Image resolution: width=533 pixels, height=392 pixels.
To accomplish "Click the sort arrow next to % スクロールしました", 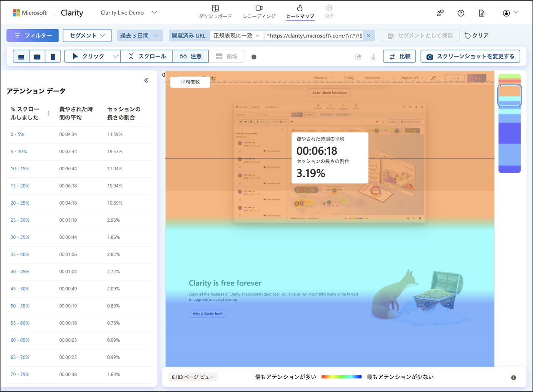I will [x=49, y=113].
